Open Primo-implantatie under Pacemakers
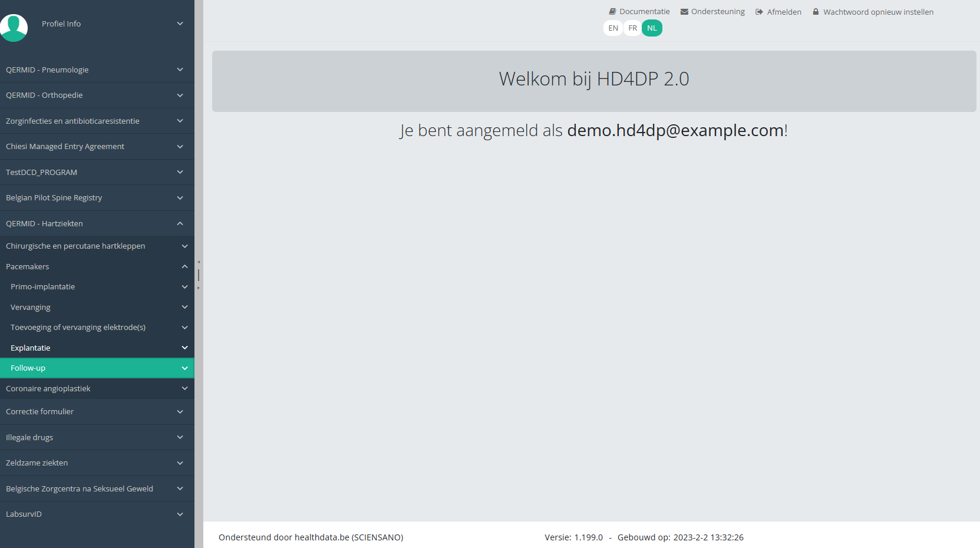 click(43, 286)
